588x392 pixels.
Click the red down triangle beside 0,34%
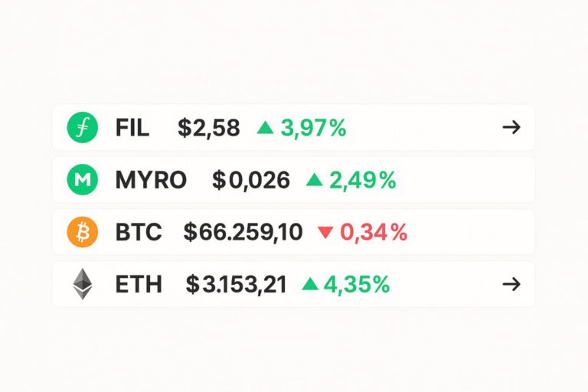[325, 232]
